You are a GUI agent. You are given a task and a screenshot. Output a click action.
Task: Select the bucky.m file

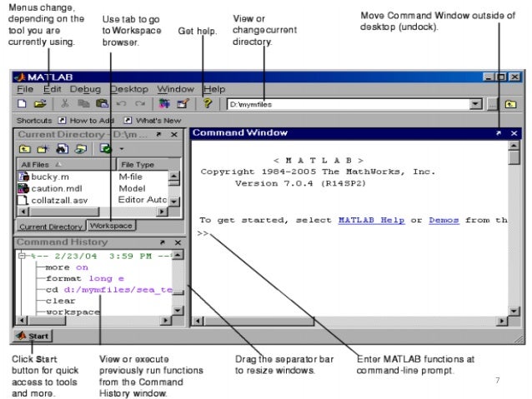(x=49, y=177)
